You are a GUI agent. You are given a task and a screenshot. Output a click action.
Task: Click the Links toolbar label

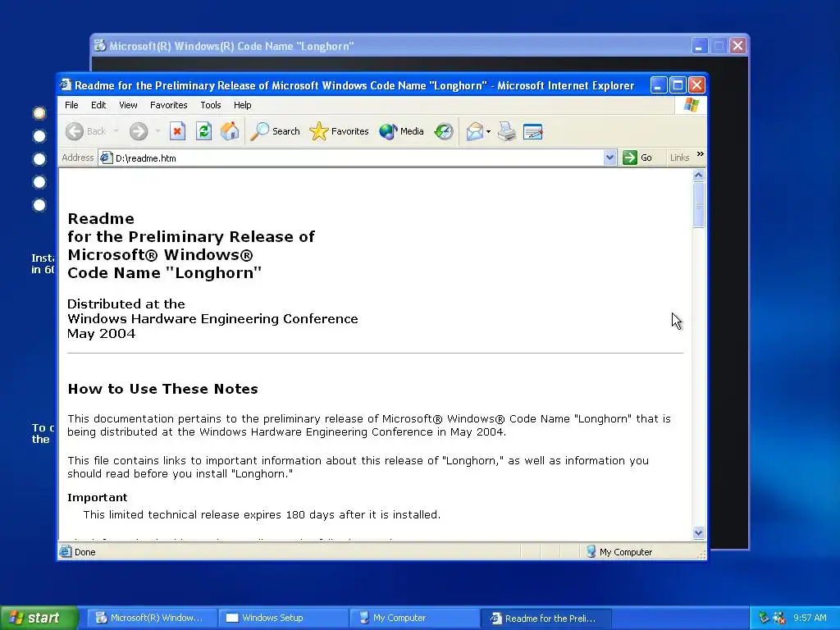coord(679,157)
